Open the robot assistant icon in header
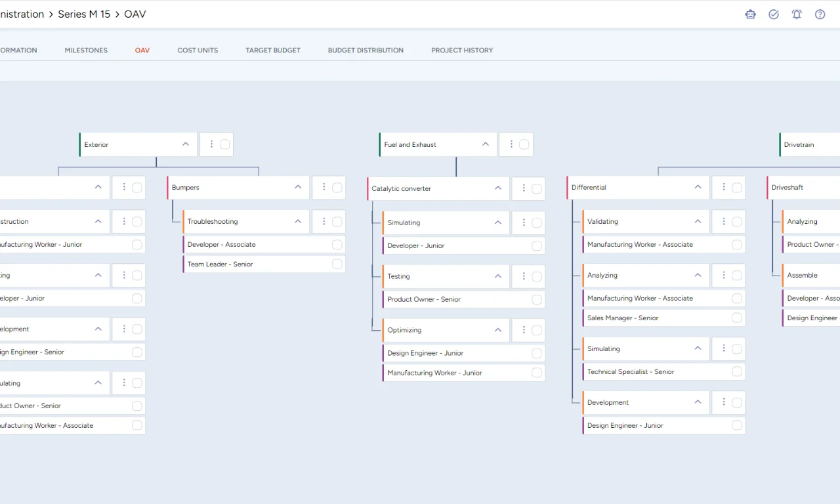Image resolution: width=840 pixels, height=504 pixels. (750, 14)
